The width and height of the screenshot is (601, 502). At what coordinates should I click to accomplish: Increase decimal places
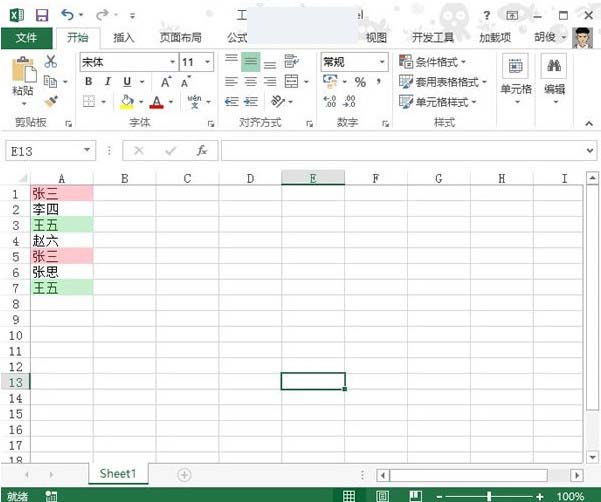[x=330, y=102]
